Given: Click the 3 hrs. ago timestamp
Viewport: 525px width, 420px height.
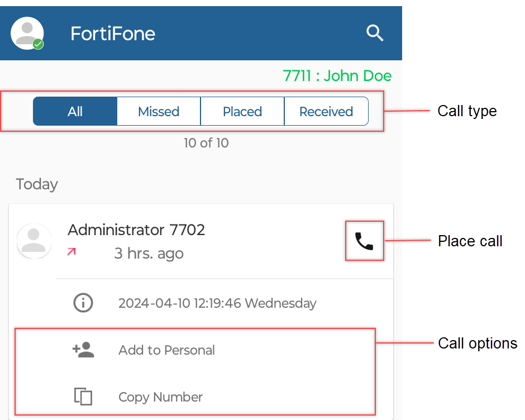Looking at the screenshot, I should pos(149,253).
